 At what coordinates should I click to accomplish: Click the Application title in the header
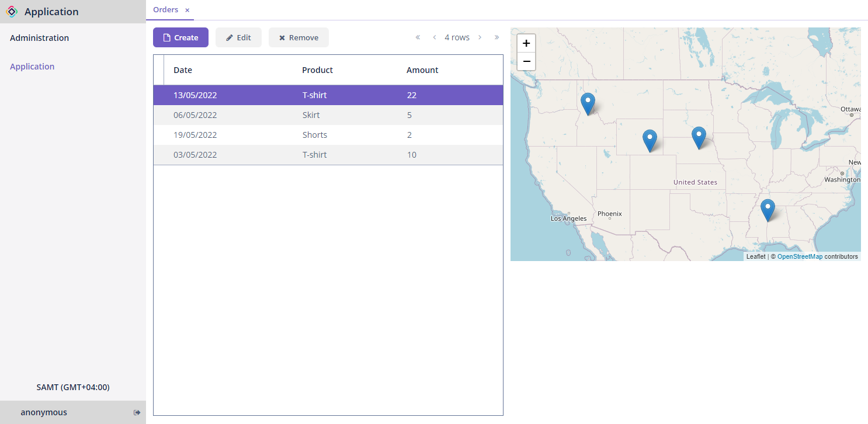coord(51,12)
